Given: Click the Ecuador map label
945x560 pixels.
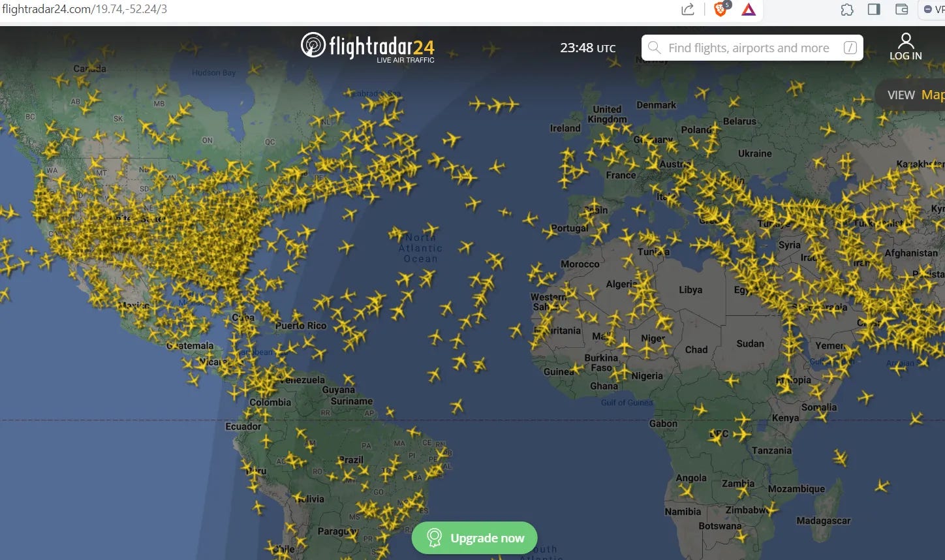Looking at the screenshot, I should 243,427.
